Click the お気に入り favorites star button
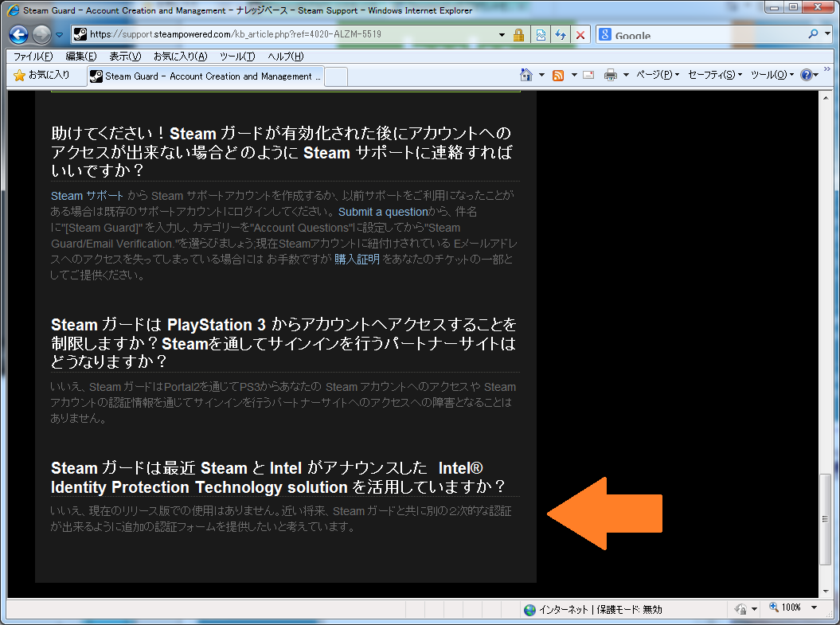The image size is (840, 625). 41,75
